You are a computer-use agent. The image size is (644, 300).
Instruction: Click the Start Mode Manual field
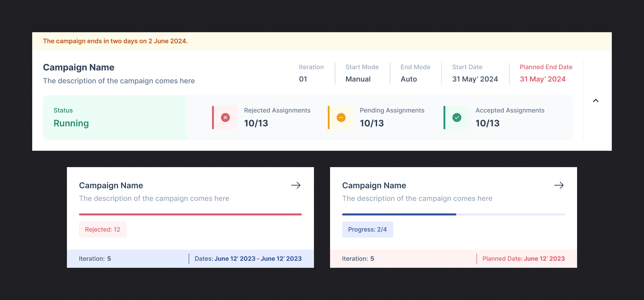[x=358, y=79]
